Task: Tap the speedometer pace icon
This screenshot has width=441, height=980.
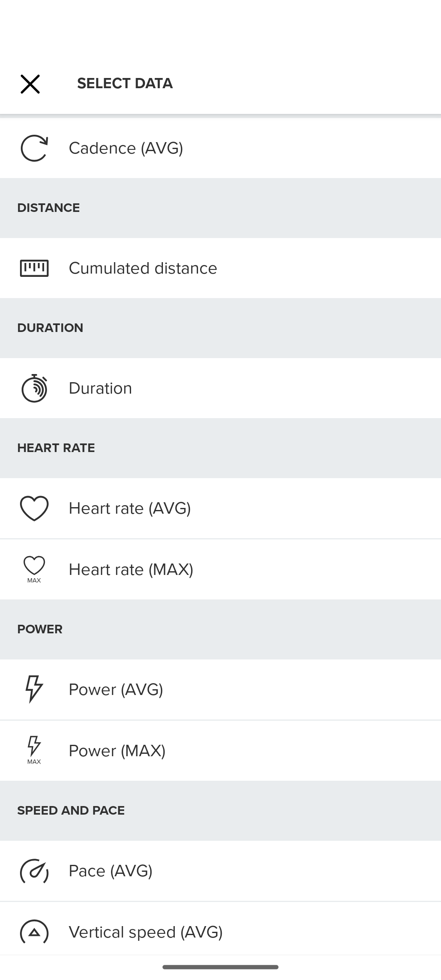Action: [x=34, y=871]
